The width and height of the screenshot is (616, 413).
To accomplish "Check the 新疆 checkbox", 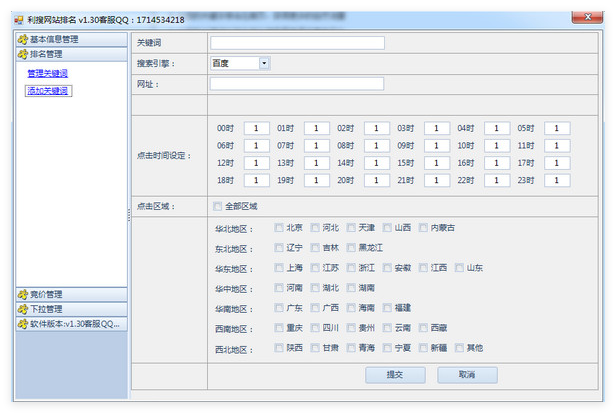I will (x=423, y=348).
